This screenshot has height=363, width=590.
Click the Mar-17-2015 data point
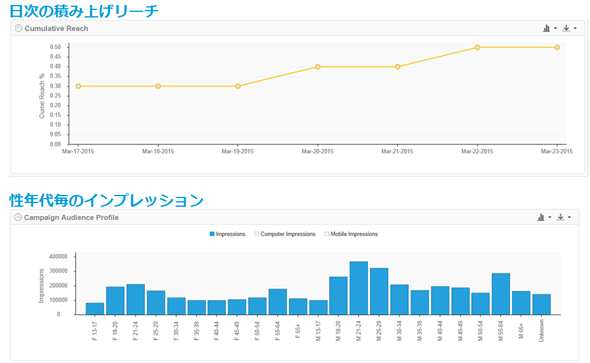coord(78,86)
